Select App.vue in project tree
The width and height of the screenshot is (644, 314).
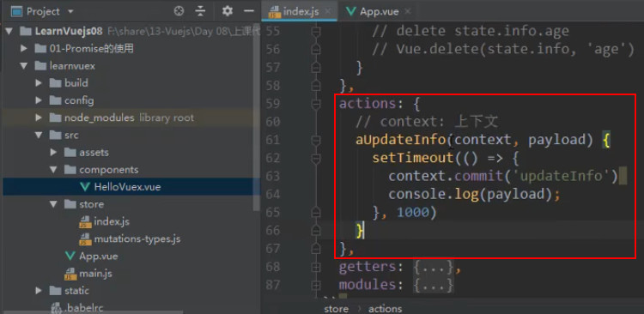[98, 257]
